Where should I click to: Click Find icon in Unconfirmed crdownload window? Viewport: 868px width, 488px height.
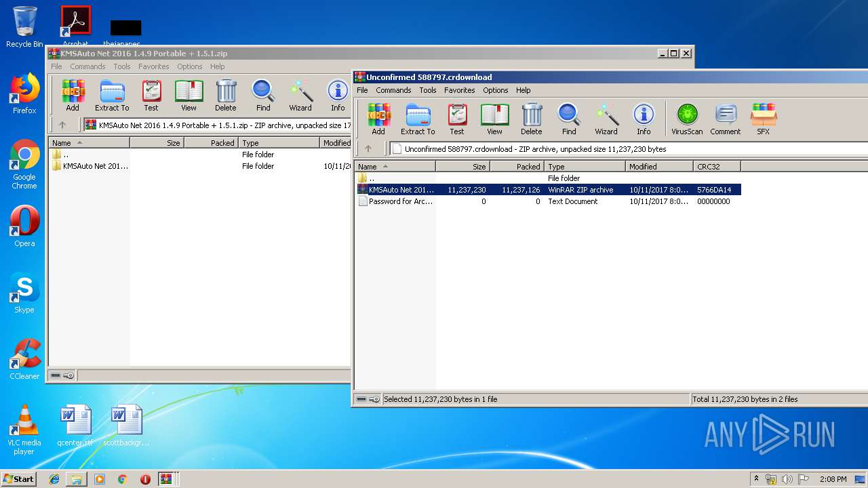[569, 119]
